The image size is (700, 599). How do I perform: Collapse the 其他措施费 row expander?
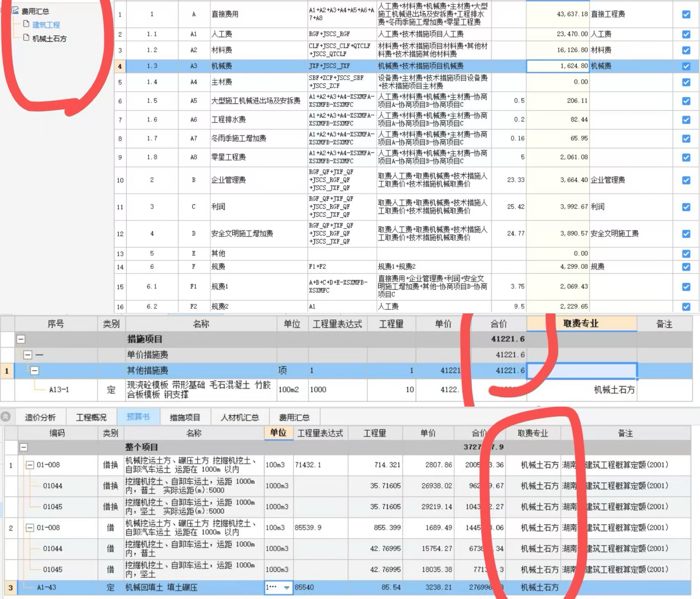[34, 371]
